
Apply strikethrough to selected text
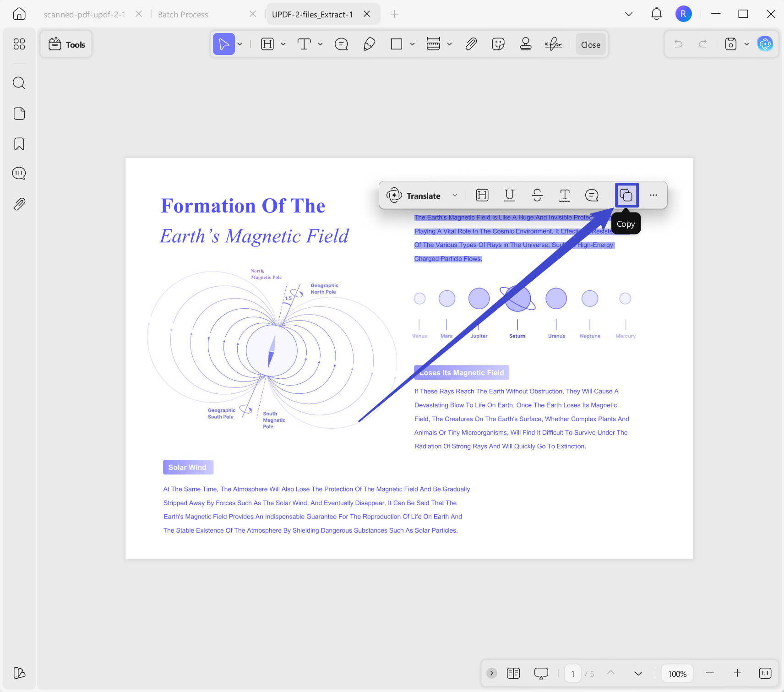[537, 195]
